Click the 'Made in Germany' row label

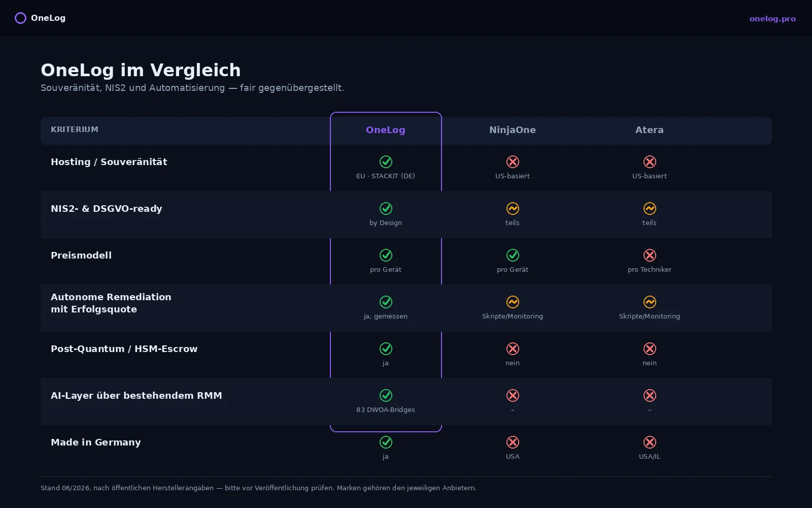click(96, 442)
